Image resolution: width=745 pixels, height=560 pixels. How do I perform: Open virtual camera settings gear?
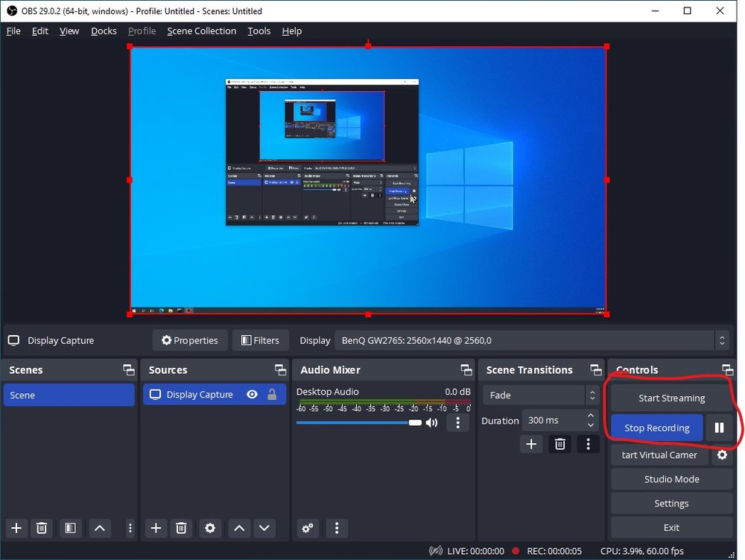[722, 455]
